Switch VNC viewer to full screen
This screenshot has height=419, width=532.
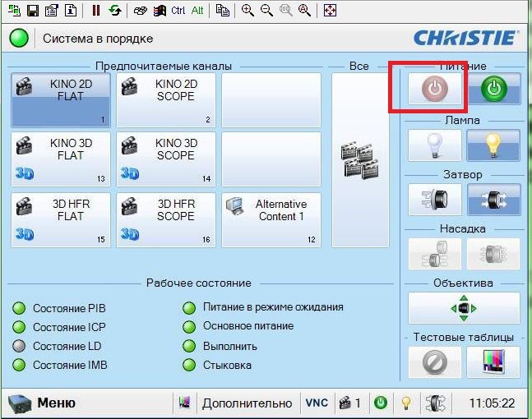[330, 11]
